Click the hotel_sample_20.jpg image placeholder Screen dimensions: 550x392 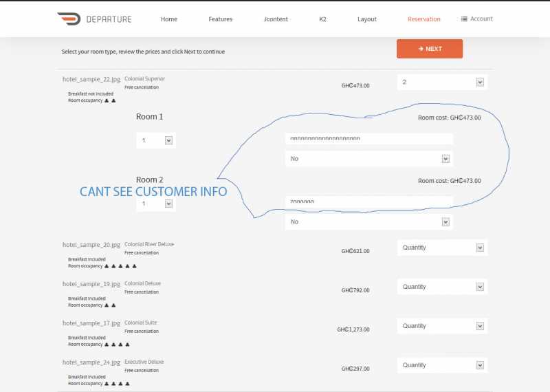click(91, 245)
